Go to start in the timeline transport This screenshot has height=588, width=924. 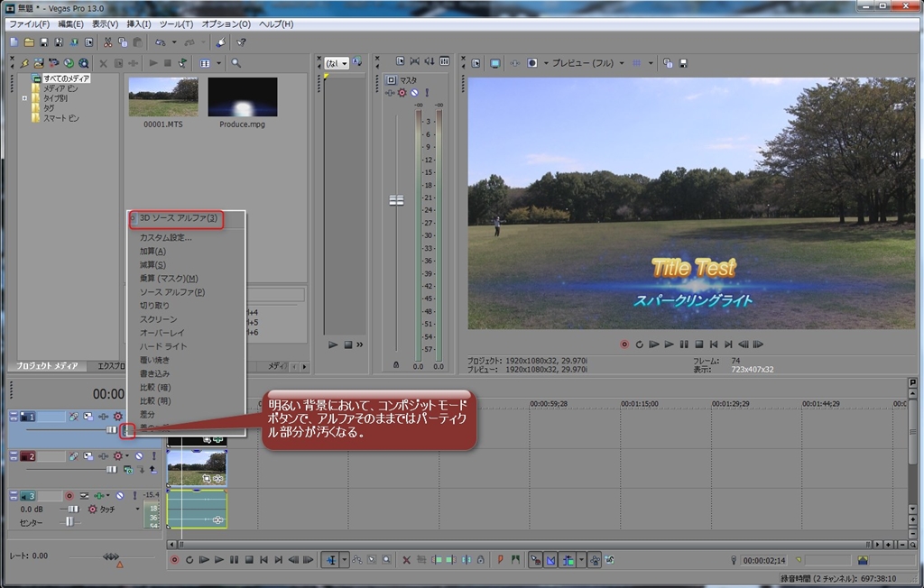(x=263, y=560)
